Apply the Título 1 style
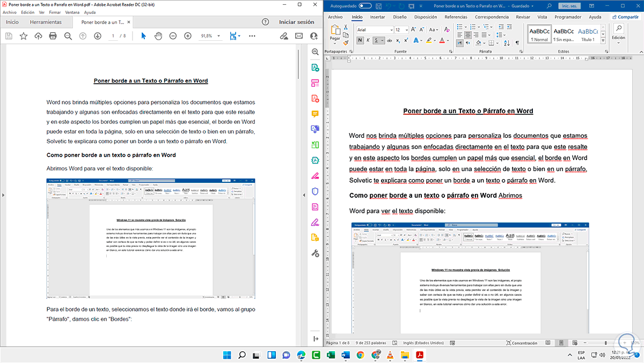The image size is (644, 363). 588,34
